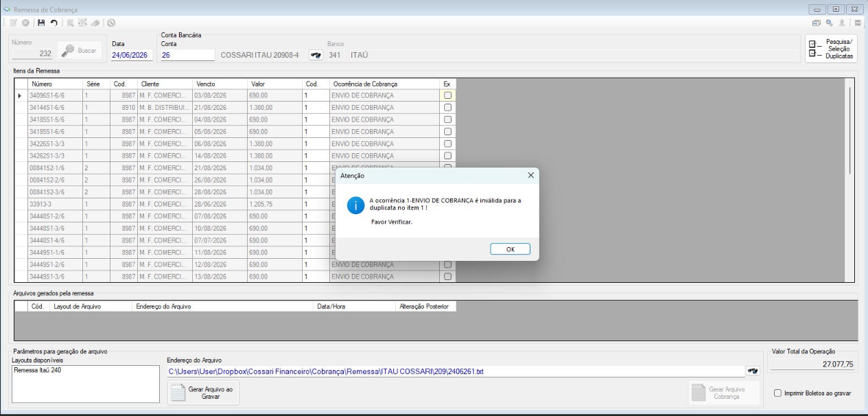Click the 1.205,75 value cell
Viewport: 868px width, 416px height.
pos(274,204)
